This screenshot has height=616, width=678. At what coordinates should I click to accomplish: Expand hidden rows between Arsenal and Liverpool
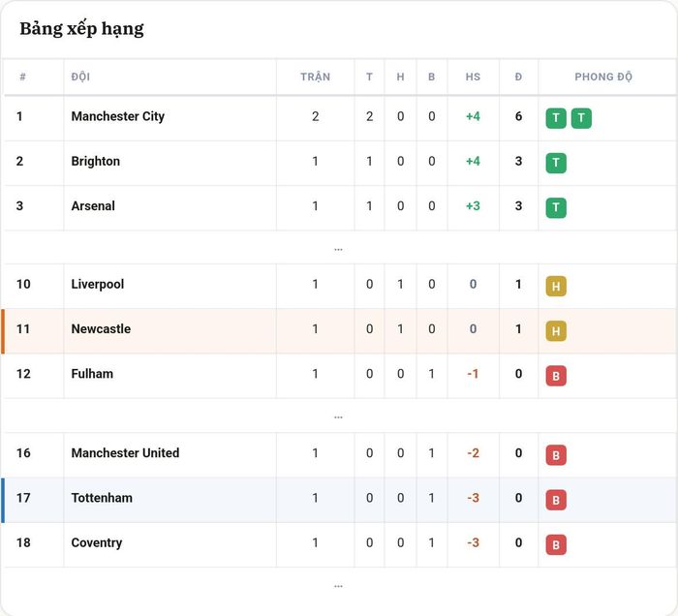[x=338, y=249]
